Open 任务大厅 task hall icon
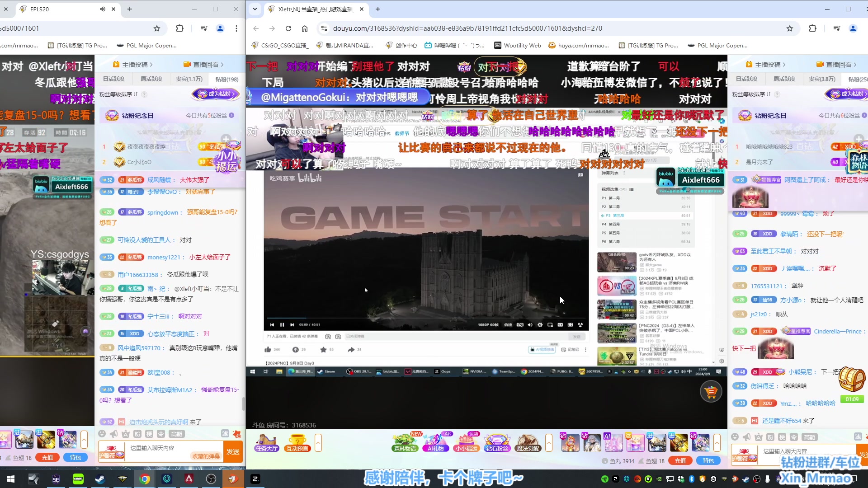 click(x=266, y=443)
